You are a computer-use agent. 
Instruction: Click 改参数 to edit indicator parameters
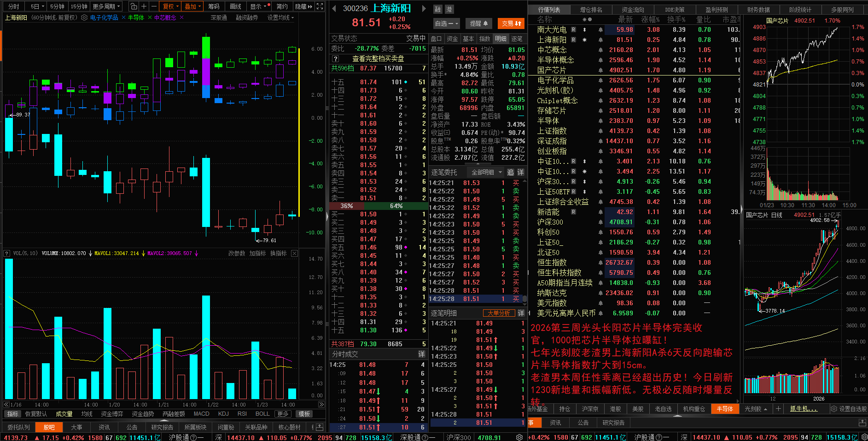[237, 253]
